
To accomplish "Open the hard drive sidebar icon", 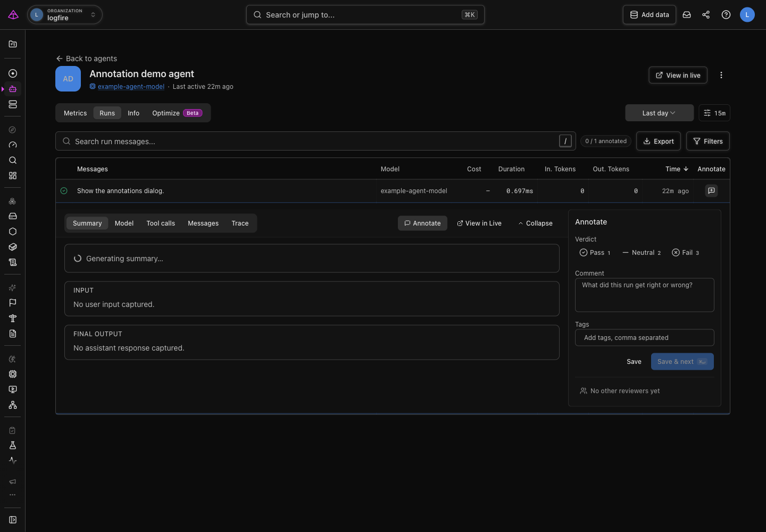I will 13,216.
